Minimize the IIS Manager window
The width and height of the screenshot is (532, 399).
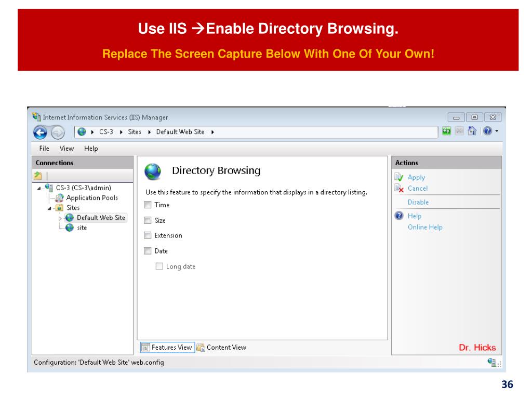[456, 117]
